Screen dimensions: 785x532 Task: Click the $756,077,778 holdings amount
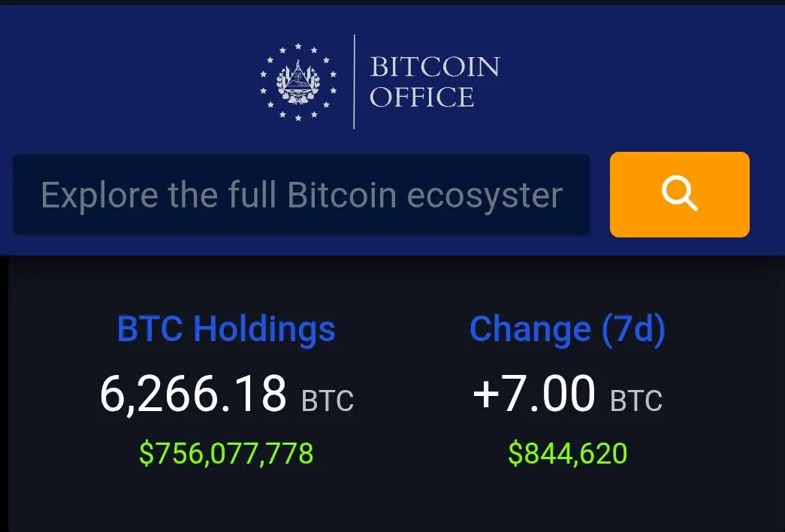pos(226,453)
